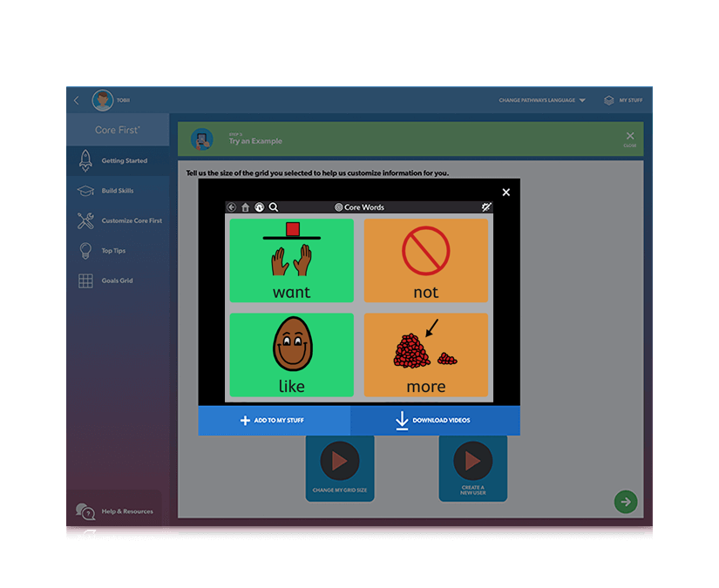Play the Create A New User video

pyautogui.click(x=473, y=461)
